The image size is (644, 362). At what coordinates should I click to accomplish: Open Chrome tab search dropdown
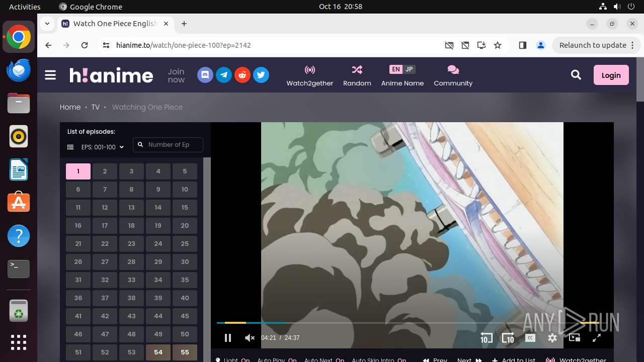47,24
